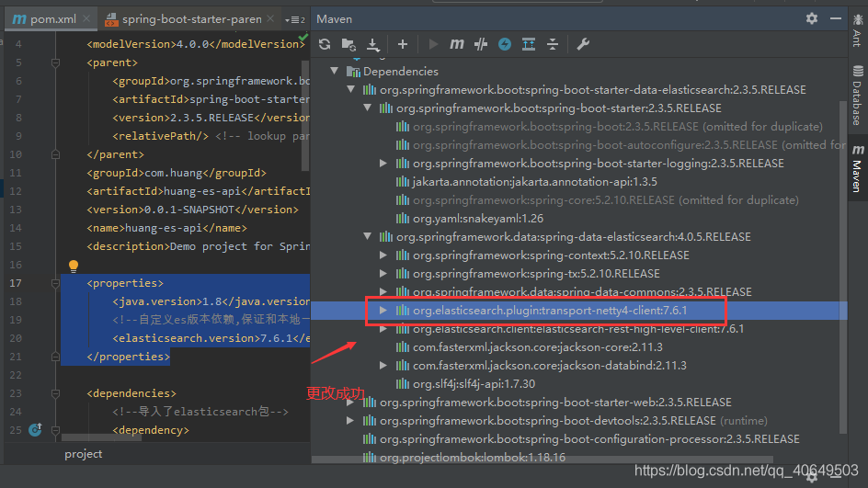Reload all Maven projects
This screenshot has height=488, width=868.
click(x=325, y=44)
